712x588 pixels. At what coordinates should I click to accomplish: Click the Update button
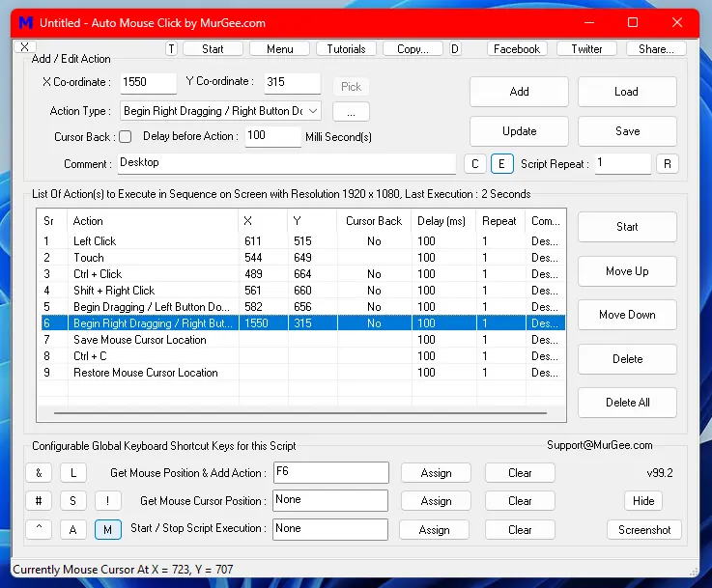pos(519,131)
